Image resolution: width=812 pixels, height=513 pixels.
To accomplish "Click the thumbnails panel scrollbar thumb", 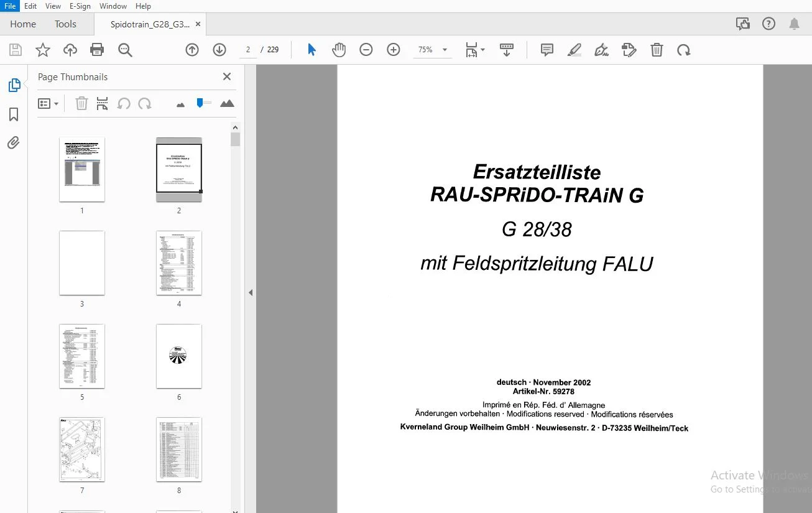I will tap(235, 139).
